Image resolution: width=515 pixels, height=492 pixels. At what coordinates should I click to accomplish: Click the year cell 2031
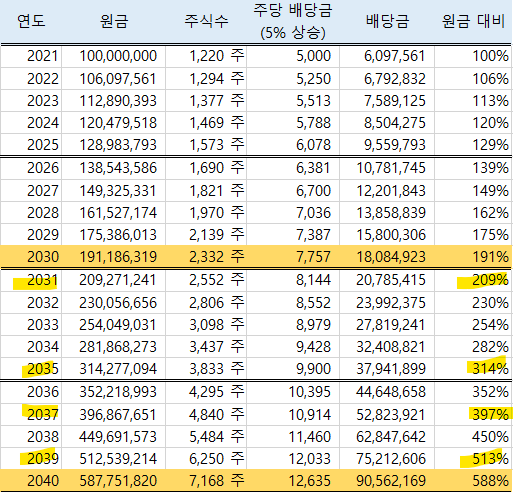43,280
